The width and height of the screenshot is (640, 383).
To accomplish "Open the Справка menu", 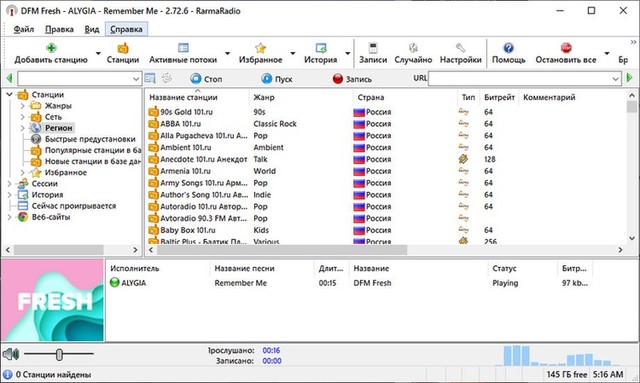I will tap(126, 29).
